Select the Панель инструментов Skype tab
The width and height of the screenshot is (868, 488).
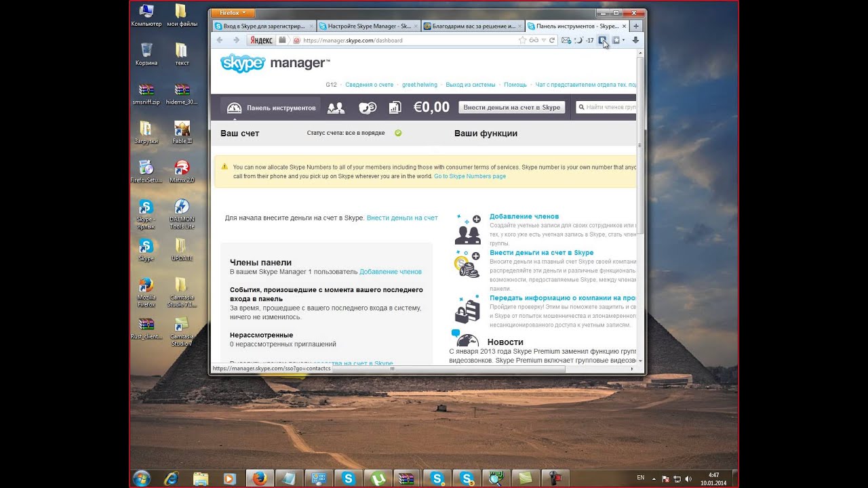tap(576, 26)
